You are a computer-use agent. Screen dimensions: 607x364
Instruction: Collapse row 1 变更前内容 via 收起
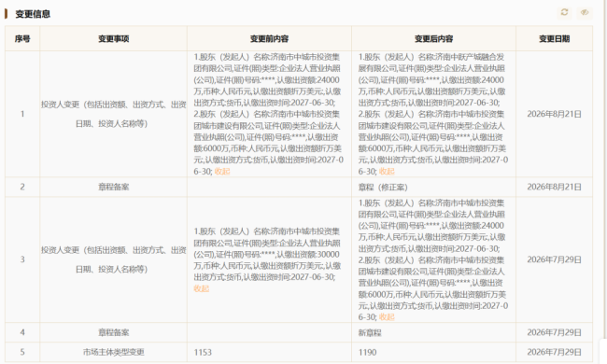pos(222,172)
